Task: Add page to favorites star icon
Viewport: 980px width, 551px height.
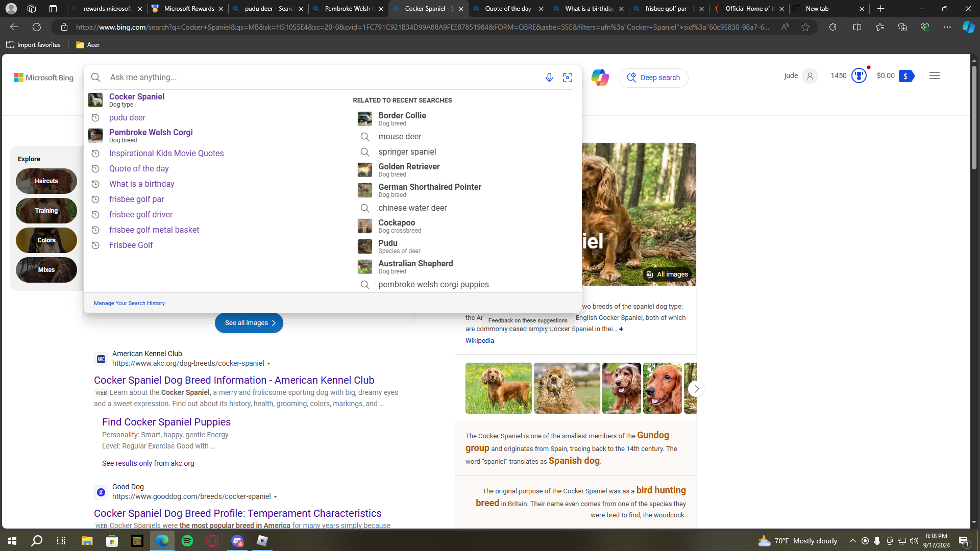Action: [x=805, y=27]
